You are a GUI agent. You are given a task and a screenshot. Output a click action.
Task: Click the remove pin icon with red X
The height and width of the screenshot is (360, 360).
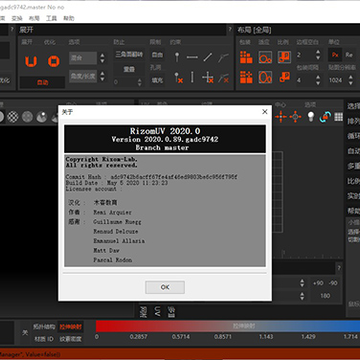[178, 78]
